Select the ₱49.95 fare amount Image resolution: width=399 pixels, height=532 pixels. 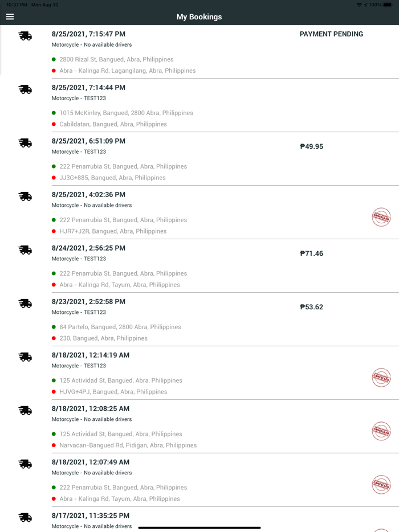311,146
